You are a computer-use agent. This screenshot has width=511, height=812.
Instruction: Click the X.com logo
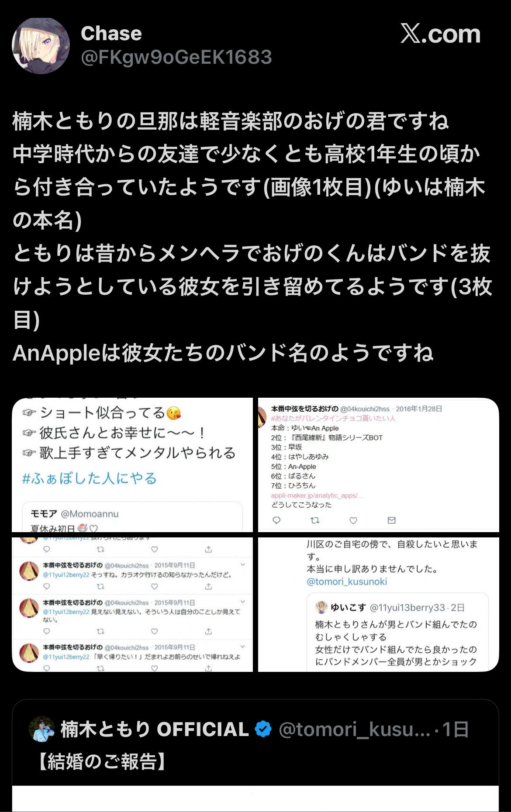(x=440, y=34)
